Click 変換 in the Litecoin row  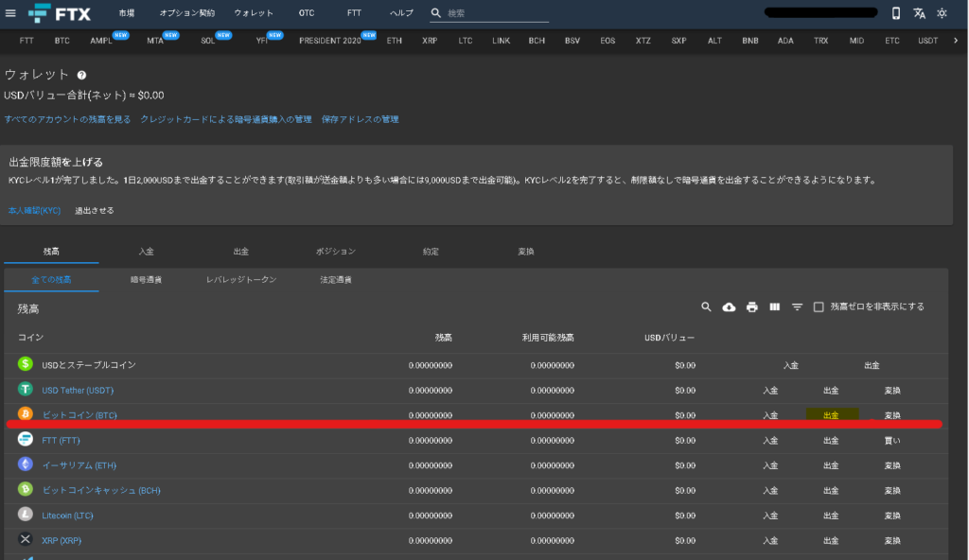pos(892,516)
